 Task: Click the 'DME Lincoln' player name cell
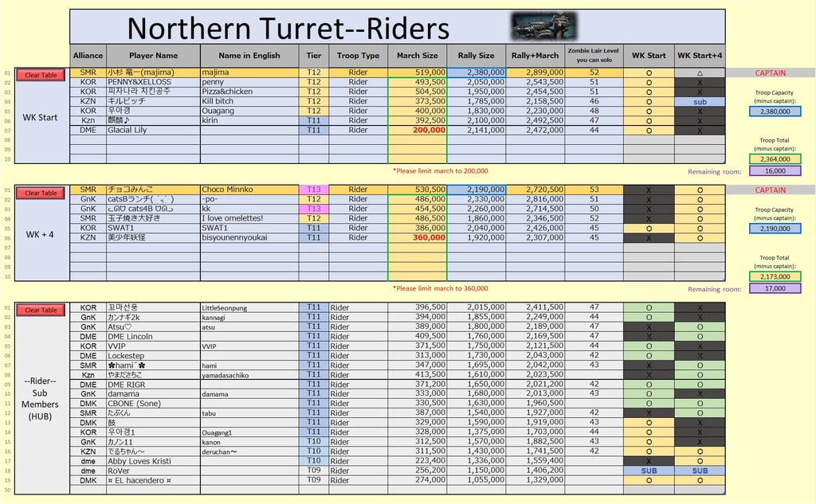153,337
